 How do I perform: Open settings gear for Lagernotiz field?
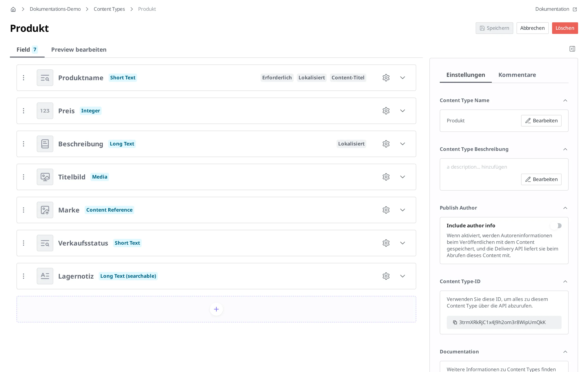pyautogui.click(x=386, y=276)
